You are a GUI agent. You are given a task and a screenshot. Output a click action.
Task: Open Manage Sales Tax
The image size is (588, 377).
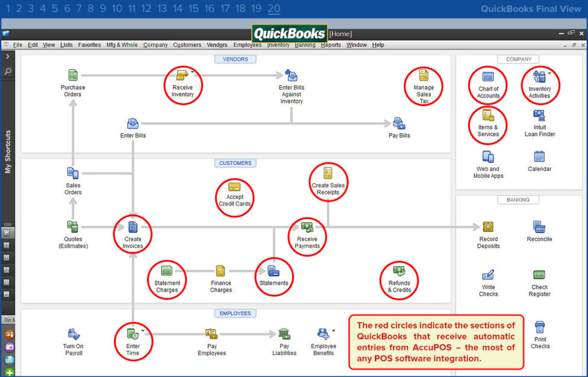(x=424, y=75)
